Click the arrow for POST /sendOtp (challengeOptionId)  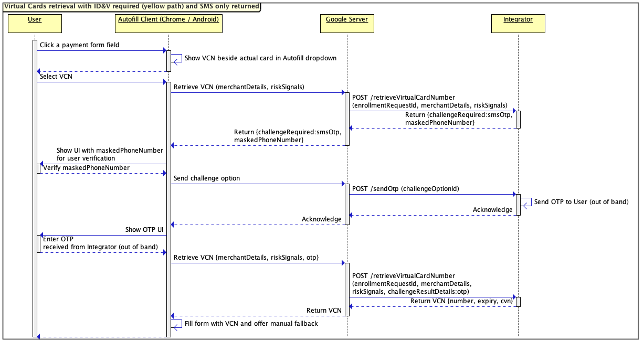point(430,195)
